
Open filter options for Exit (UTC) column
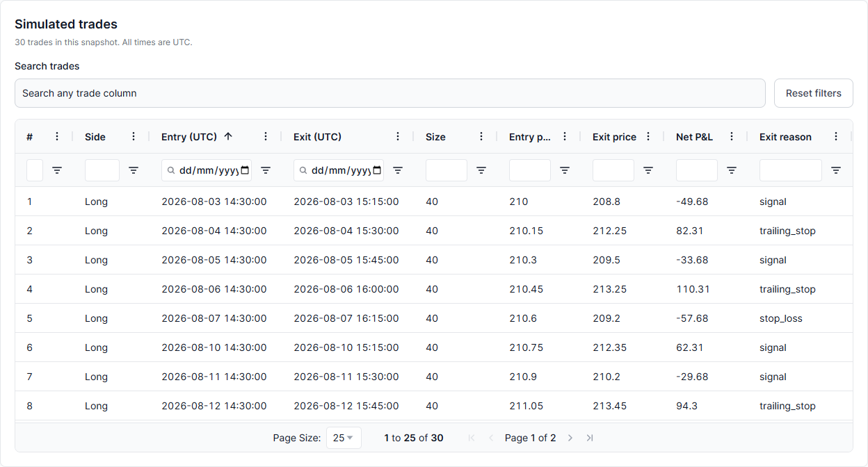click(x=398, y=170)
